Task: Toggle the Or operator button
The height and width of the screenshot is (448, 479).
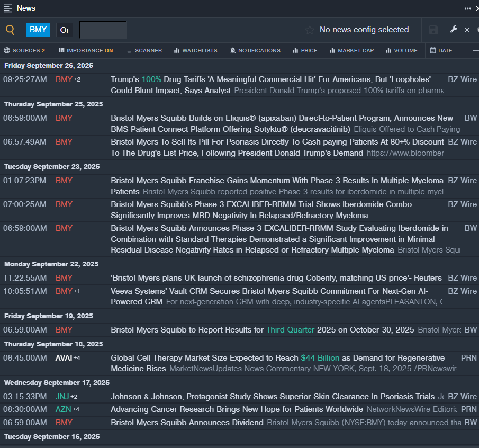Action: click(x=65, y=30)
